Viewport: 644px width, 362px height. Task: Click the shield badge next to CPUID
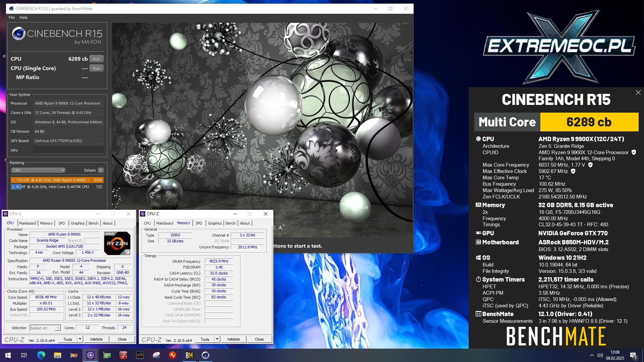click(x=634, y=152)
